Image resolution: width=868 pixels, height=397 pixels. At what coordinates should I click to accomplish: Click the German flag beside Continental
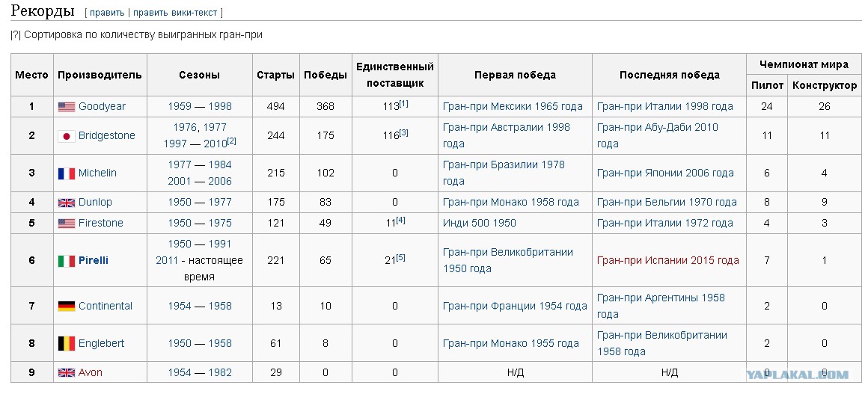[x=67, y=307]
